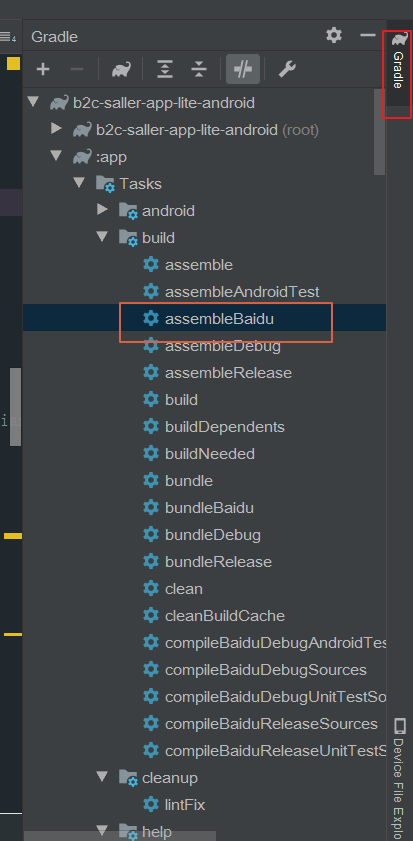
Task: Collapse the build tasks folder
Action: pyautogui.click(x=102, y=237)
